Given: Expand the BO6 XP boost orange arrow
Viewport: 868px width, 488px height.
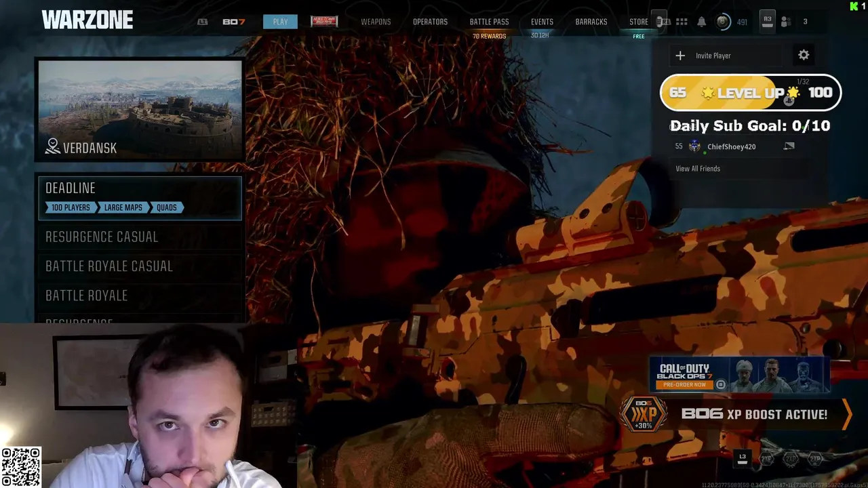Looking at the screenshot, I should tap(846, 414).
